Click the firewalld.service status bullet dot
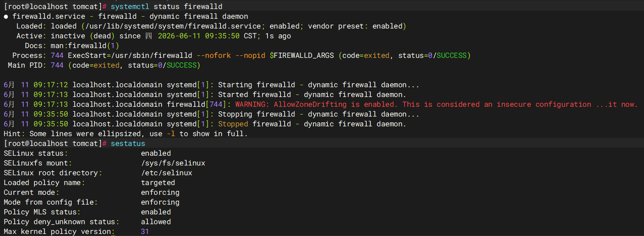The height and width of the screenshot is (236, 644). [x=6, y=17]
